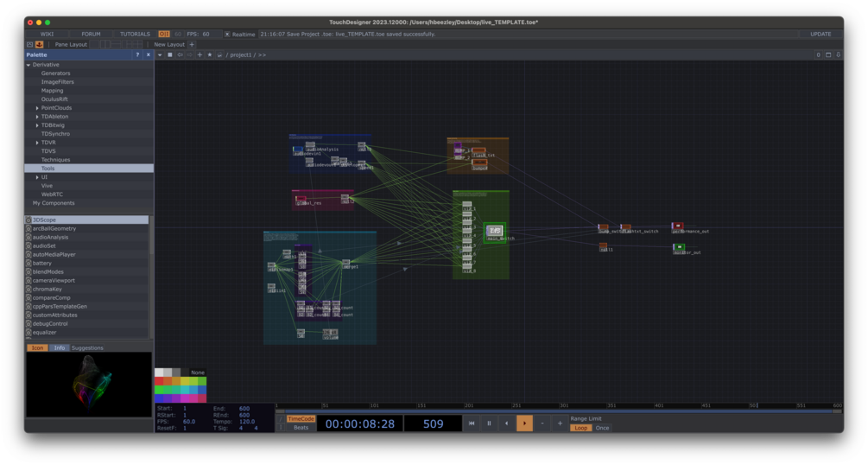Select the Tools palette category

pos(89,169)
